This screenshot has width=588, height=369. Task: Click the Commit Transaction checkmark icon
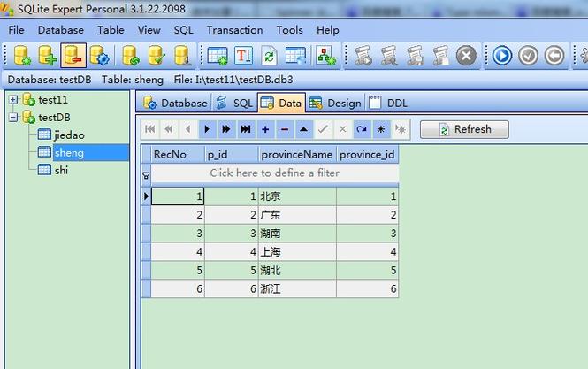pyautogui.click(x=529, y=56)
